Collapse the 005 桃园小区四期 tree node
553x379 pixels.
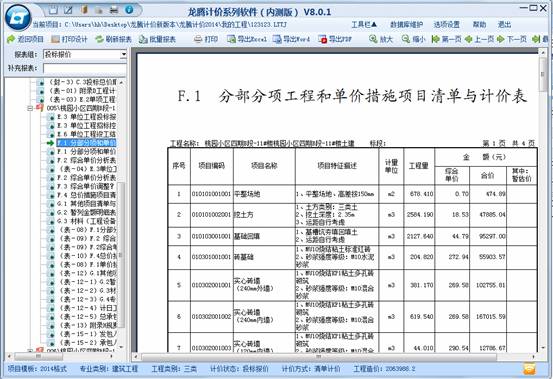click(x=30, y=108)
